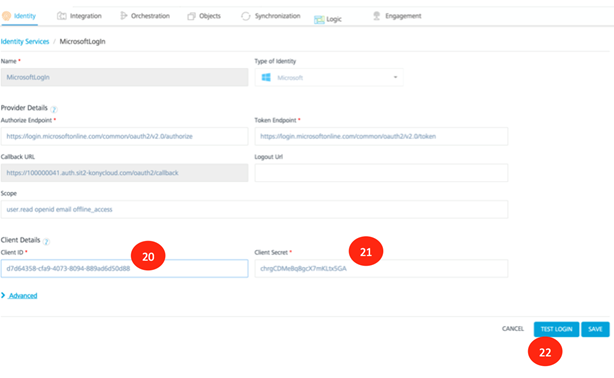The width and height of the screenshot is (614, 378).
Task: Click the Identity tab icon
Action: click(x=6, y=16)
